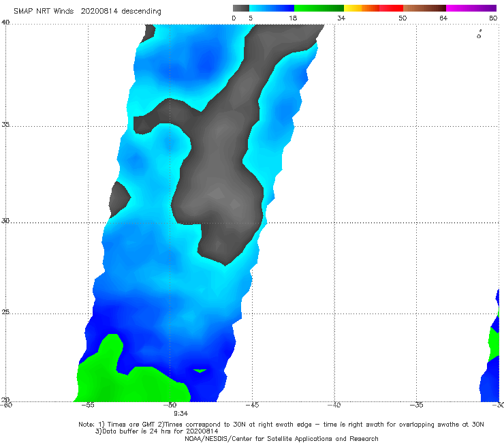Click the latitude axis label '40'
The height and width of the screenshot is (443, 504).
(5, 22)
